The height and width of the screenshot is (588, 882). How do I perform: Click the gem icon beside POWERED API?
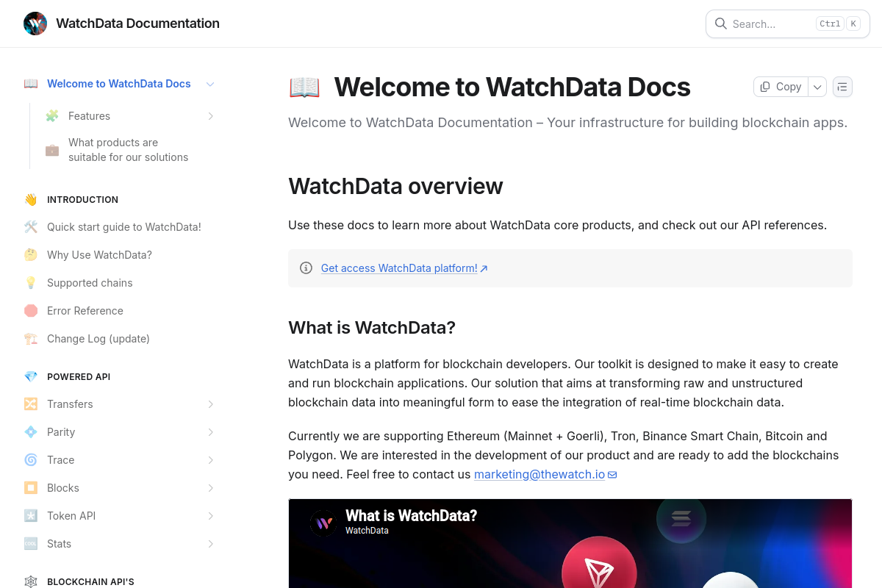point(31,377)
